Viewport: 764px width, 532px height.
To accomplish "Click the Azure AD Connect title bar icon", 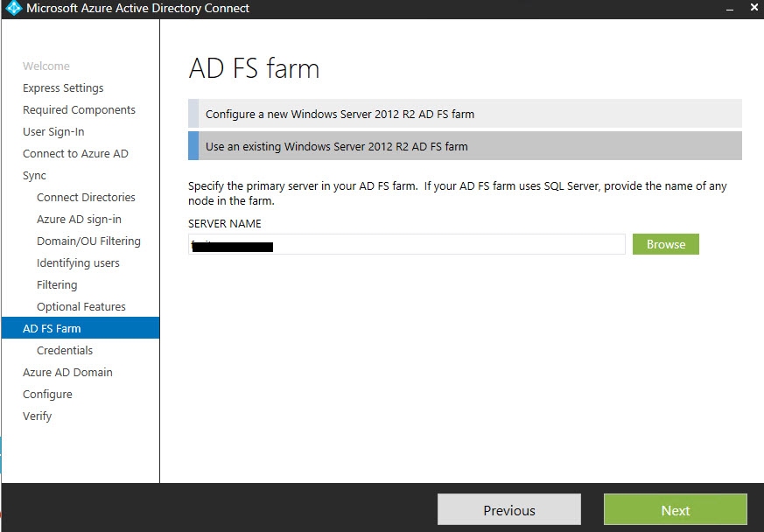I will pos(13,9).
